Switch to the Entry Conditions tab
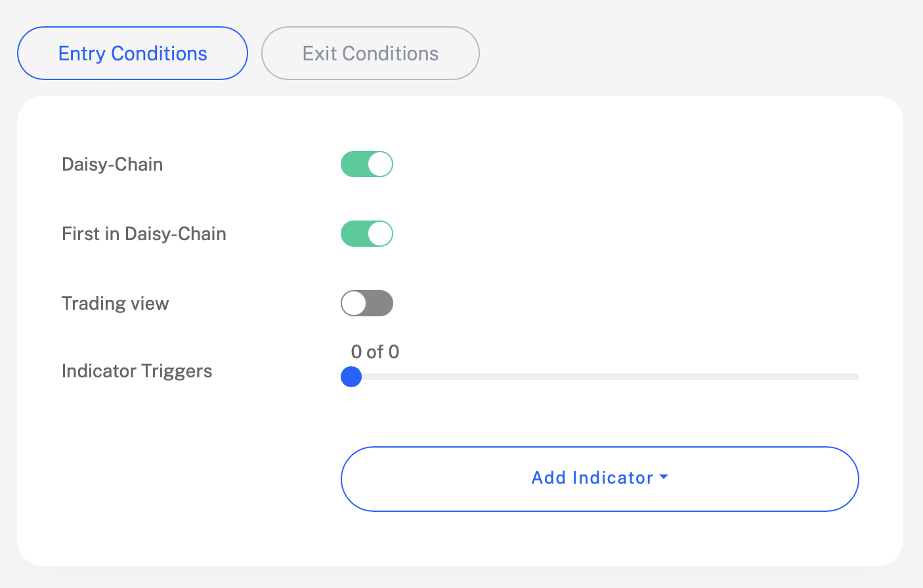Viewport: 923px width, 588px height. (x=133, y=53)
